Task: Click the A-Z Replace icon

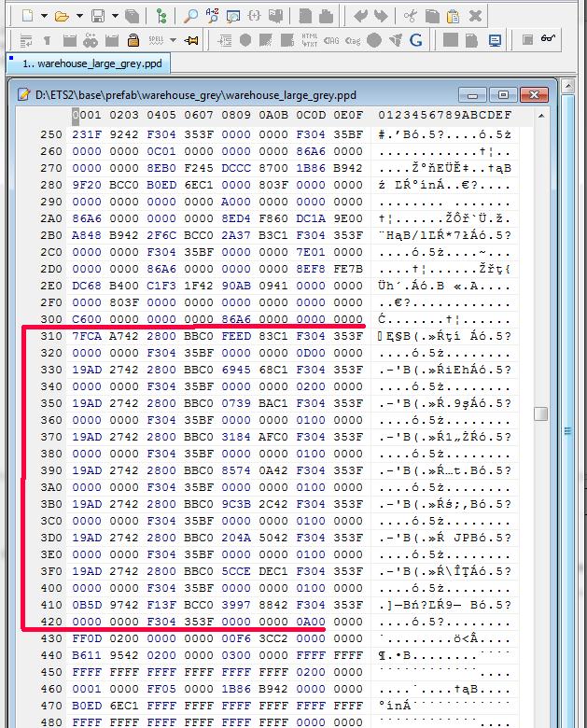Action: 211,16
